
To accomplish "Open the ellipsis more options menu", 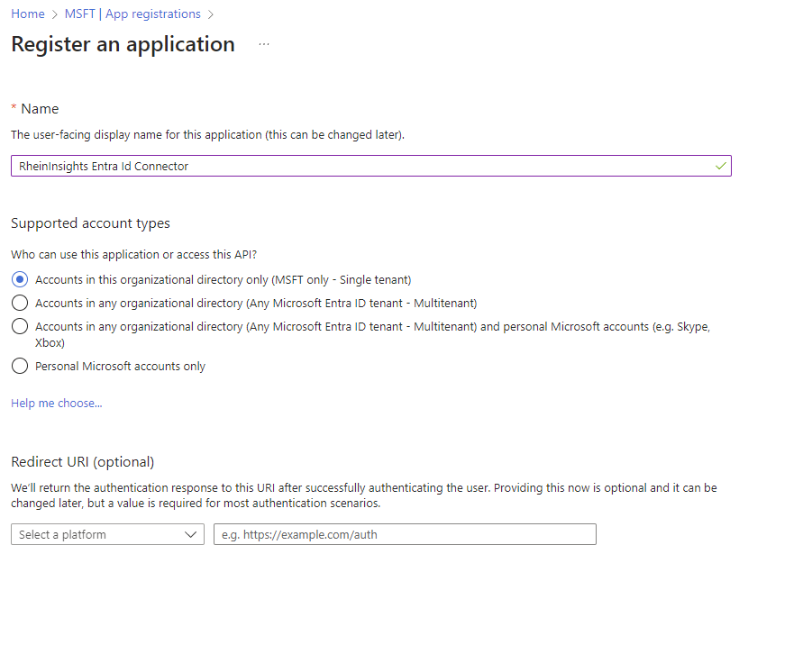I will pos(264,44).
